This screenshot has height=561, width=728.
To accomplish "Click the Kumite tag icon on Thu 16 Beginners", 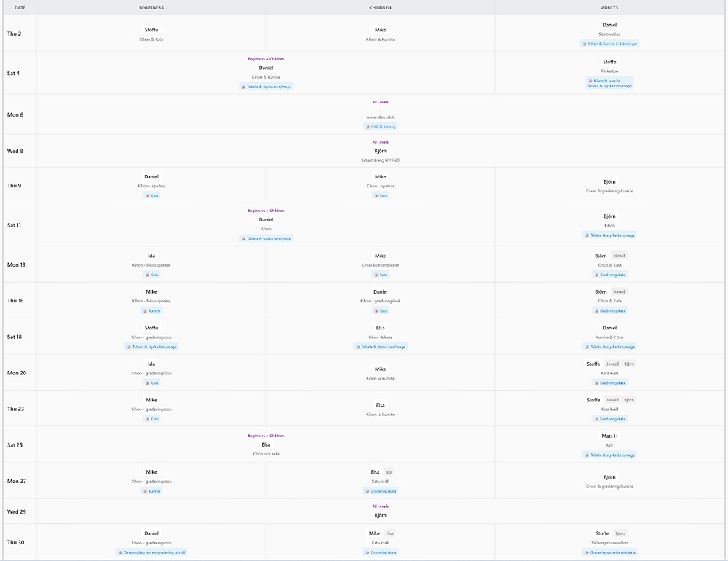I will pyautogui.click(x=145, y=311).
